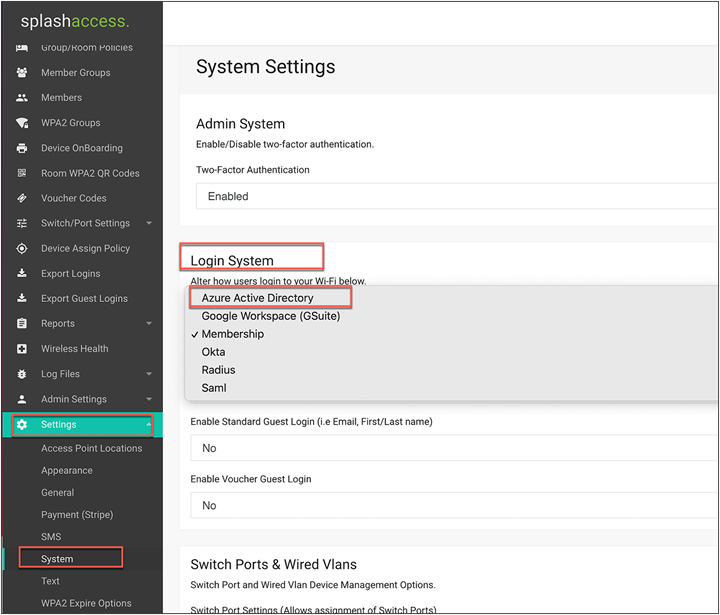Select Saml from login list
This screenshot has height=615, width=720.
click(x=214, y=388)
